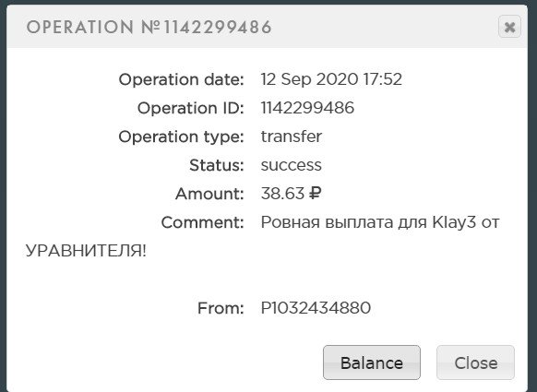The width and height of the screenshot is (537, 392).
Task: Click the From label
Action: coord(221,308)
